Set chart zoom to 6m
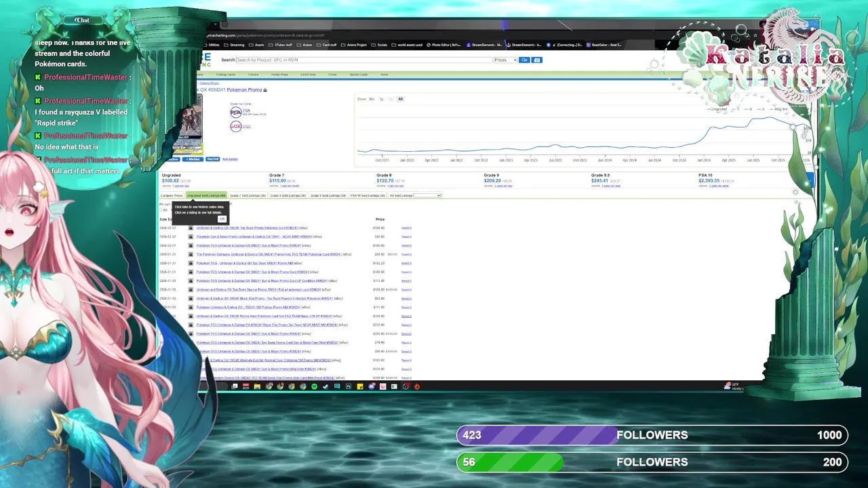 372,99
